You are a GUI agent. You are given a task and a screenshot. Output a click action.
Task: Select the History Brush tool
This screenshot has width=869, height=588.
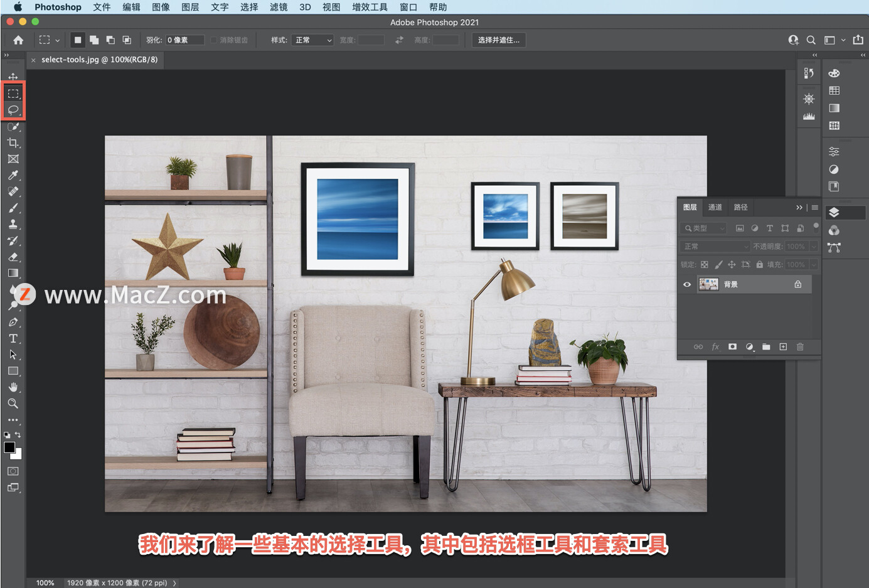point(13,240)
